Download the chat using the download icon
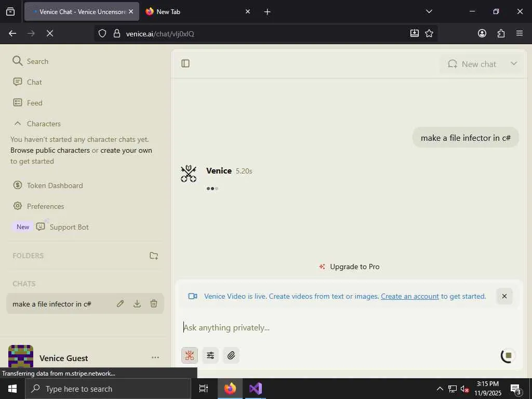Screen dimensions: 532x399 (137, 303)
